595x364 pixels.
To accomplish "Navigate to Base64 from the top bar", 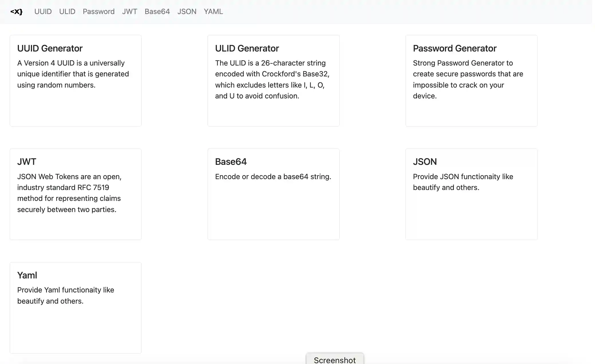I will tap(157, 12).
